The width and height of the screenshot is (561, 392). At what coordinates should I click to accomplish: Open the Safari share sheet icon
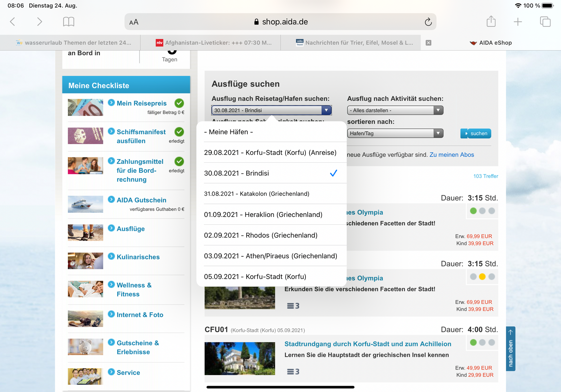(x=491, y=22)
